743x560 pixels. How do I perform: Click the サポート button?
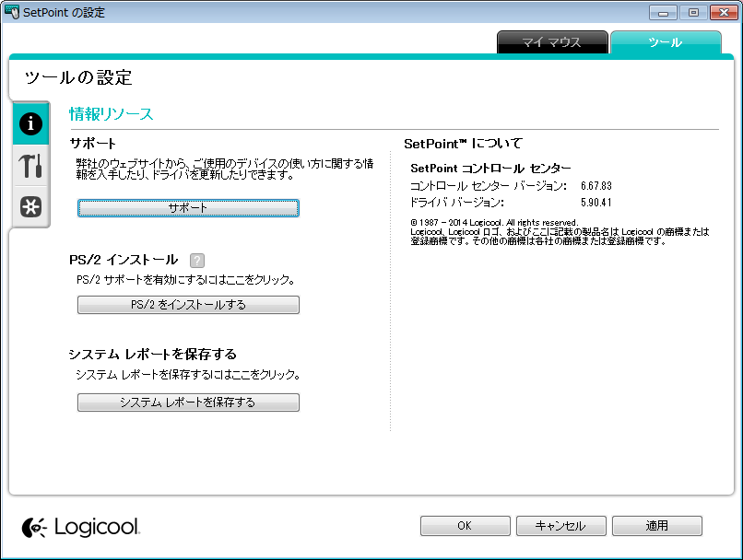point(188,208)
